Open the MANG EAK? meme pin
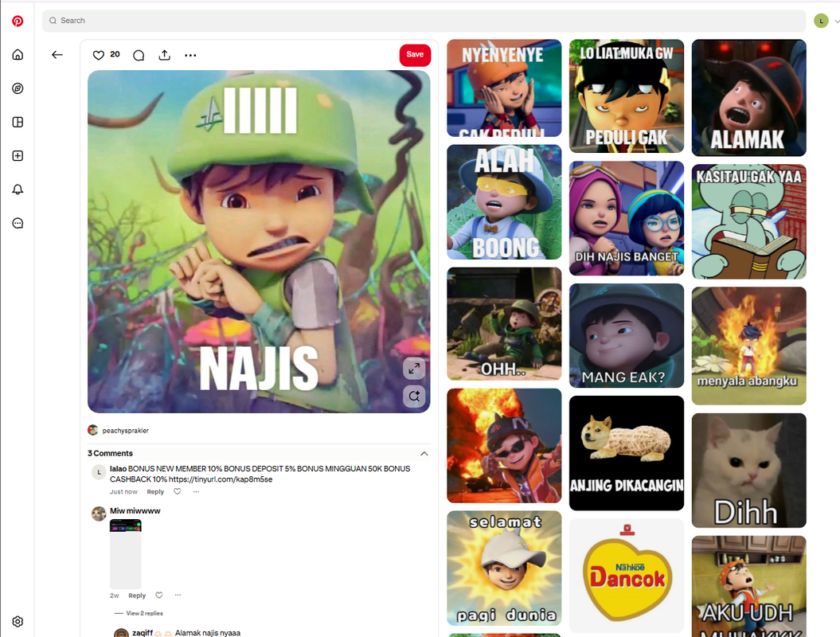This screenshot has width=840, height=637. [x=627, y=336]
